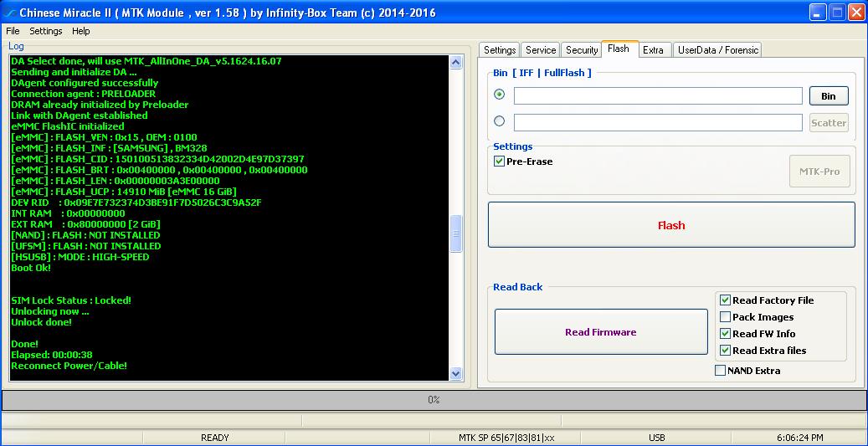This screenshot has height=446, width=868.
Task: Click 'Boot Ok!' log line
Action: pos(31,268)
